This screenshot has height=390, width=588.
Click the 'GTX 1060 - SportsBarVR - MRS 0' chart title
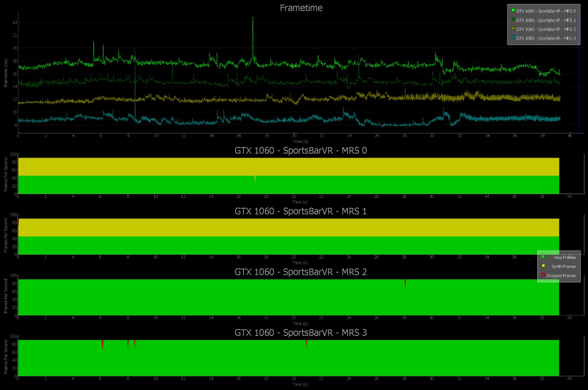coord(301,151)
